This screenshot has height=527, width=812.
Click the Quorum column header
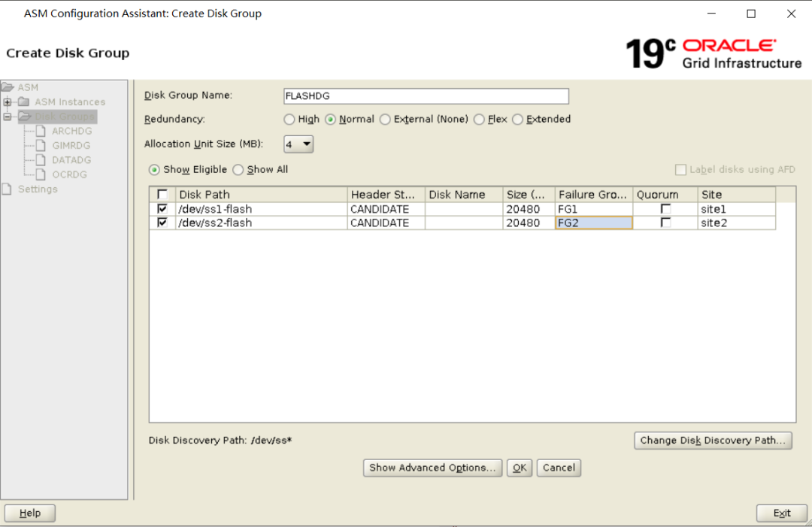click(x=665, y=195)
